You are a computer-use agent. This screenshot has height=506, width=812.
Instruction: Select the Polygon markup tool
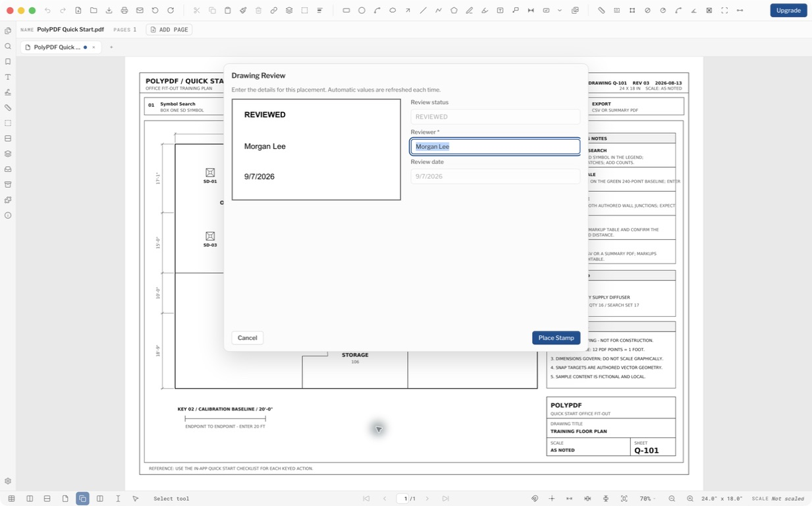point(454,11)
